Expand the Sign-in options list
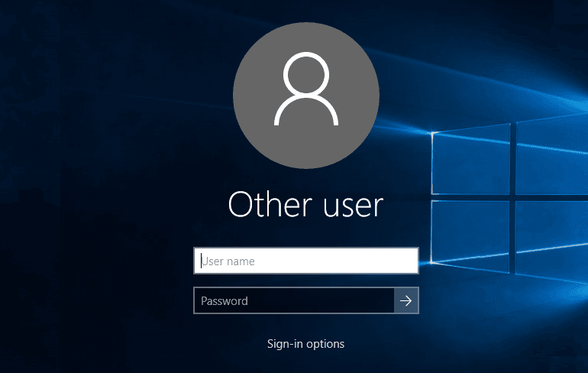This screenshot has height=373, width=588. point(305,344)
